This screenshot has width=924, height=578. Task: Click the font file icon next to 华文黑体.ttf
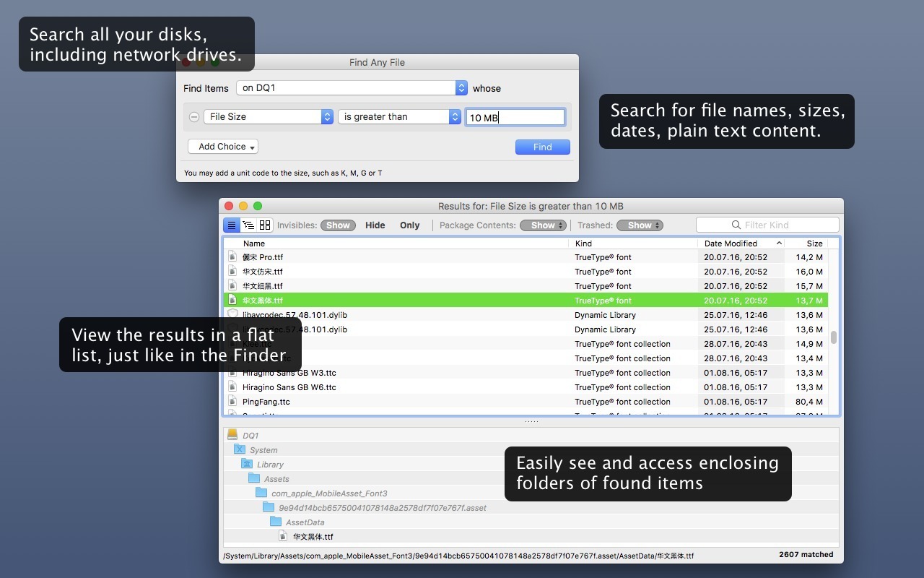click(x=282, y=536)
